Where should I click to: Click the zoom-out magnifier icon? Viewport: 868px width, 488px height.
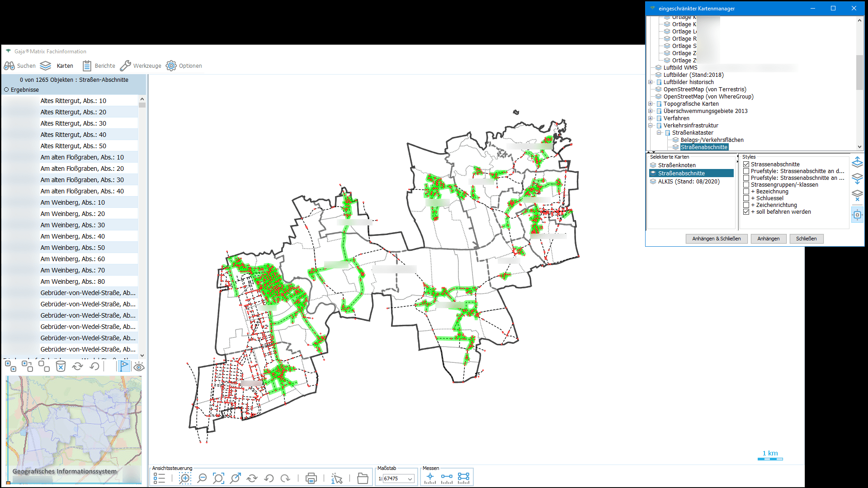(202, 478)
